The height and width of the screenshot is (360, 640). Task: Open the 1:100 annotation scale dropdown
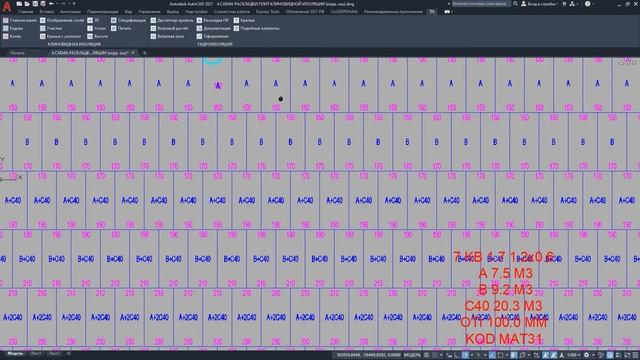tap(573, 355)
